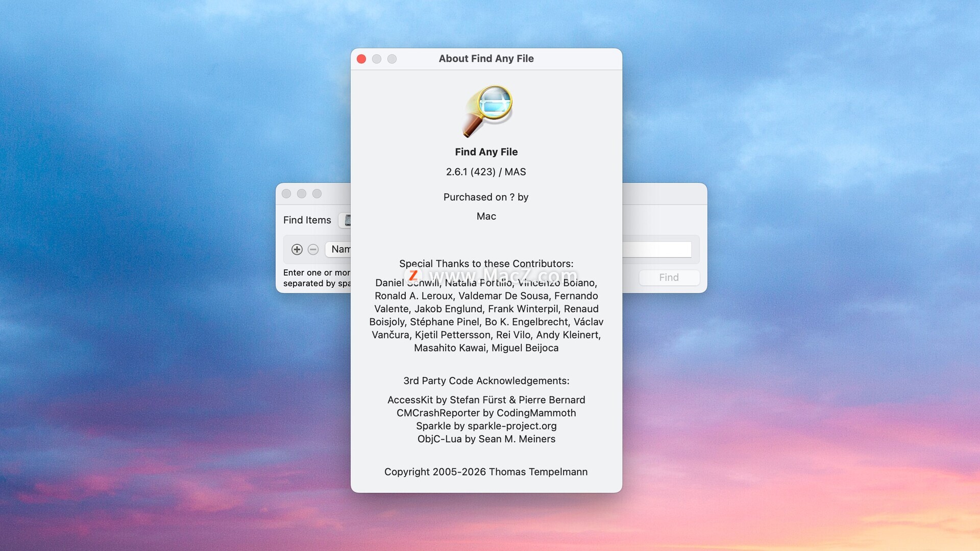This screenshot has height=551, width=980.
Task: Open the Name criterion dropdown
Action: click(339, 249)
